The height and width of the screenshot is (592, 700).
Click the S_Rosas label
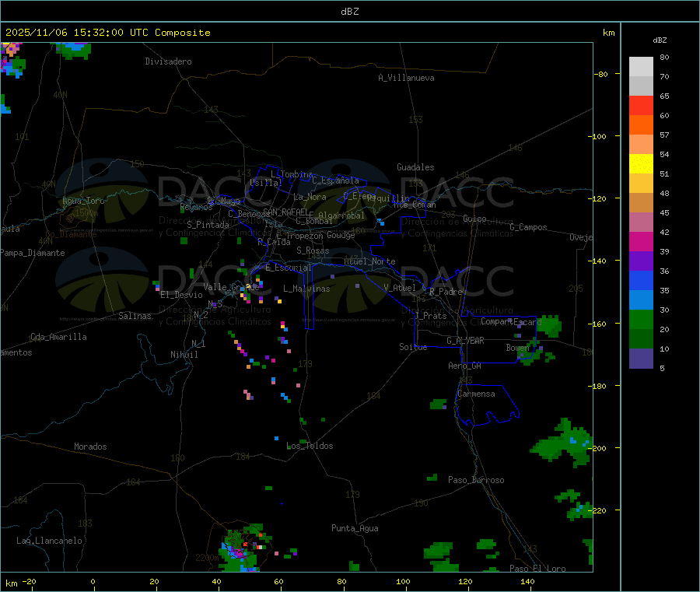click(313, 250)
